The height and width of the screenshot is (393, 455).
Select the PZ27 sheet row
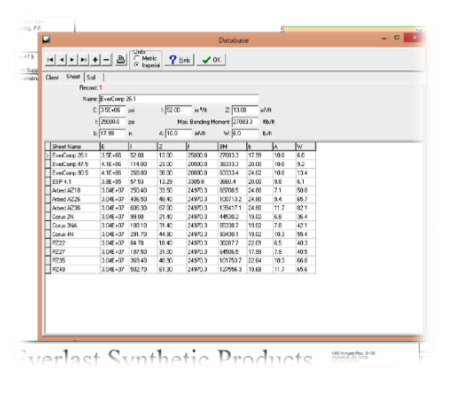180,252
